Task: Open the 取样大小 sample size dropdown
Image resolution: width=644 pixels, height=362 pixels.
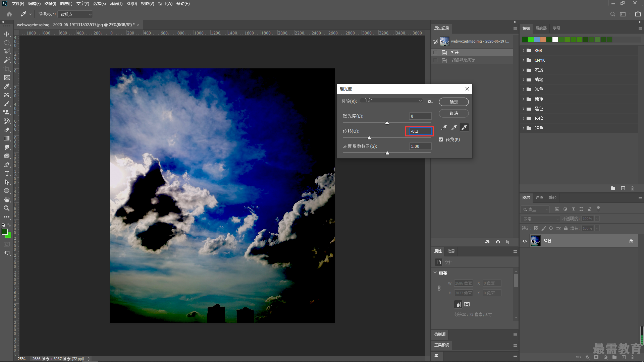Action: click(75, 14)
